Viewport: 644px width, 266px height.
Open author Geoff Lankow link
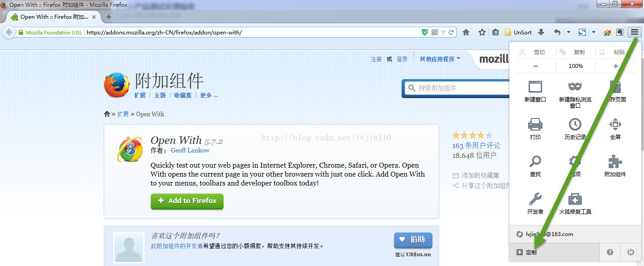tap(190, 150)
